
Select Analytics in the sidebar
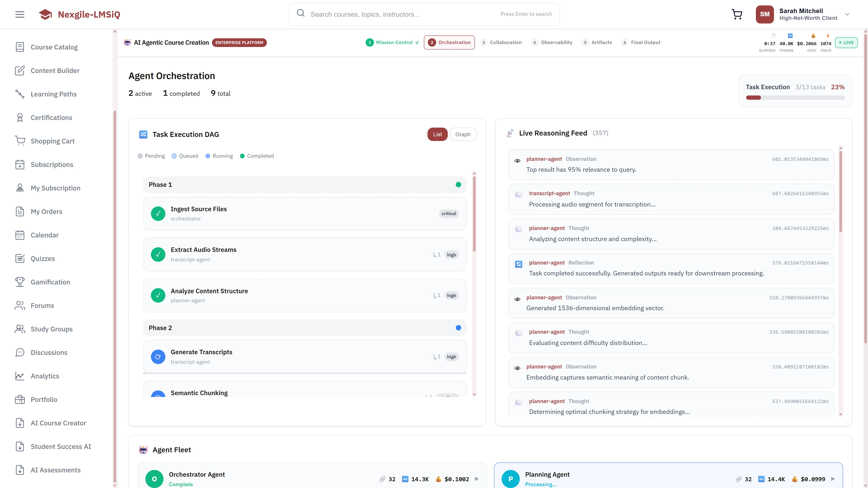pos(45,376)
